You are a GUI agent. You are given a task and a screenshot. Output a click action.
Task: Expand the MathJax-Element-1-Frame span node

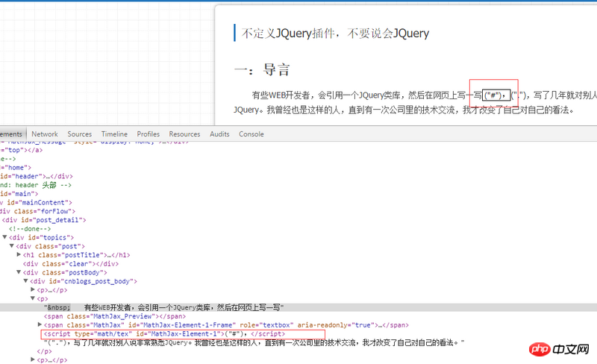pos(40,325)
